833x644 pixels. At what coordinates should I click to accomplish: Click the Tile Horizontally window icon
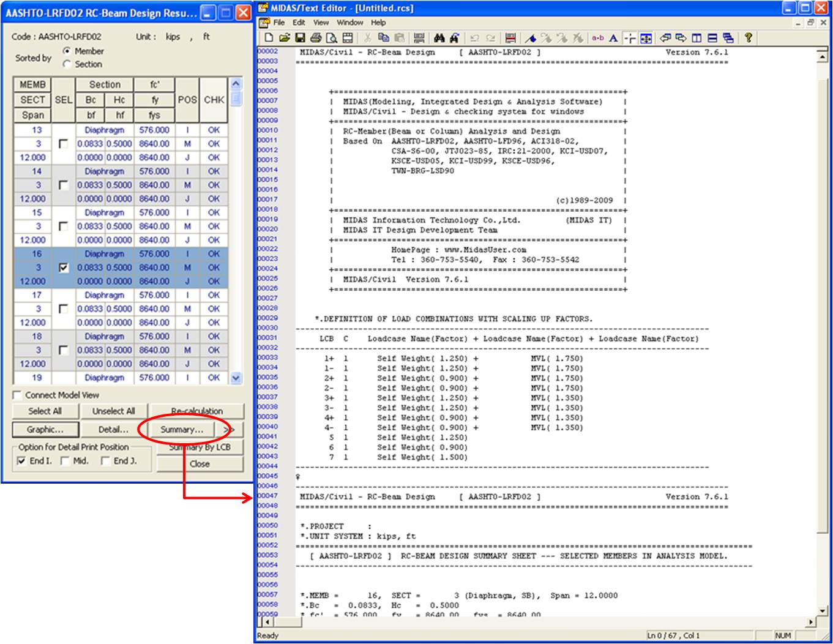(x=712, y=38)
